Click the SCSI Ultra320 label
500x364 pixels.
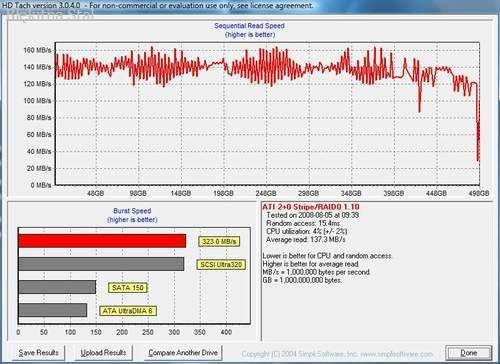pyautogui.click(x=221, y=265)
